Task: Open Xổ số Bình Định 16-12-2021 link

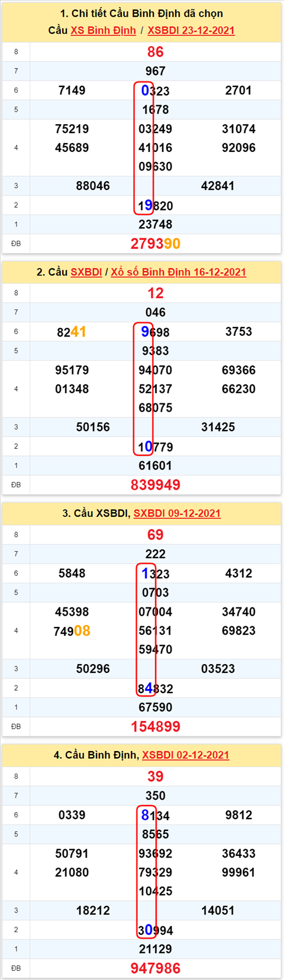Action: pyautogui.click(x=178, y=272)
